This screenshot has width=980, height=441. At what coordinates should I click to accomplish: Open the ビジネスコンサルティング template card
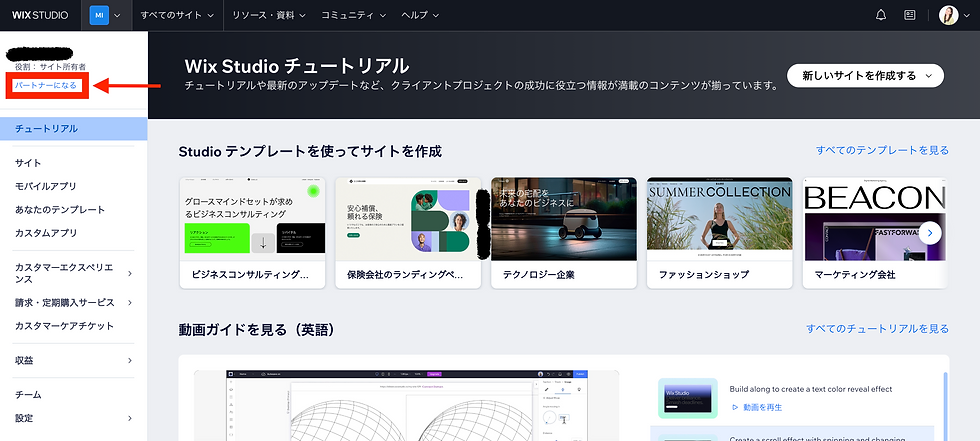tap(252, 233)
